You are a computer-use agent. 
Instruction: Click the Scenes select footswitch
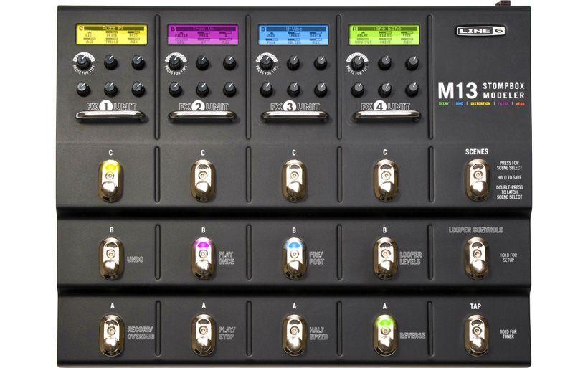coord(477,180)
